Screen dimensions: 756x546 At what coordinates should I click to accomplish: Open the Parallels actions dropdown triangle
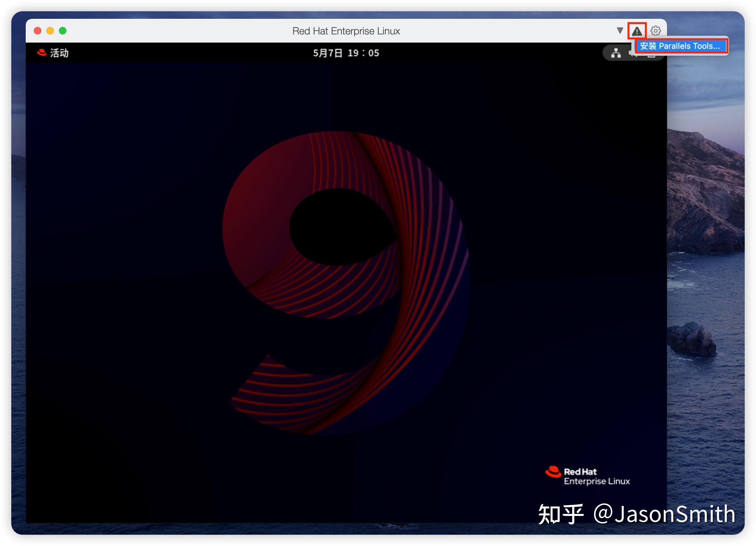620,30
